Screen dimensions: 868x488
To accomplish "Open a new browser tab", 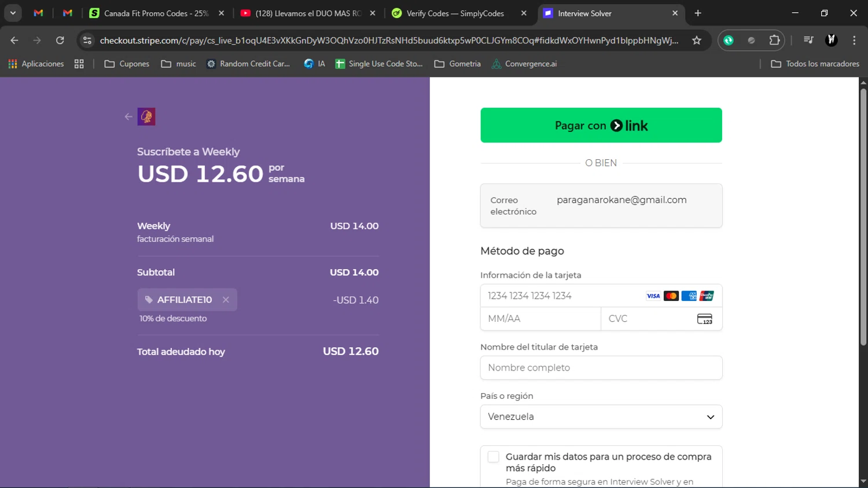I will (698, 13).
